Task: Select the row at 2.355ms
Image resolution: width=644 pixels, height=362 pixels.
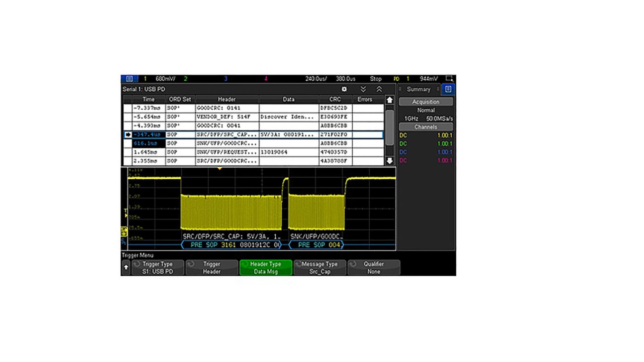Action: pyautogui.click(x=254, y=161)
